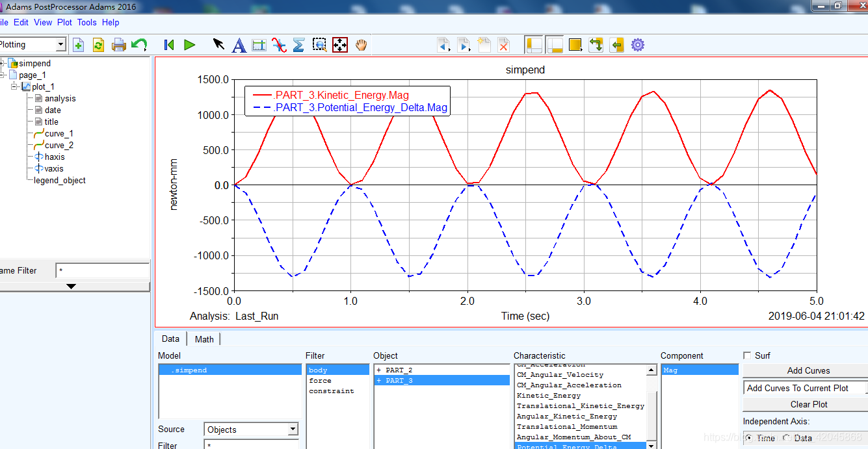Select the Time independent axis radio
Image resolution: width=868 pixels, height=449 pixels.
point(749,438)
